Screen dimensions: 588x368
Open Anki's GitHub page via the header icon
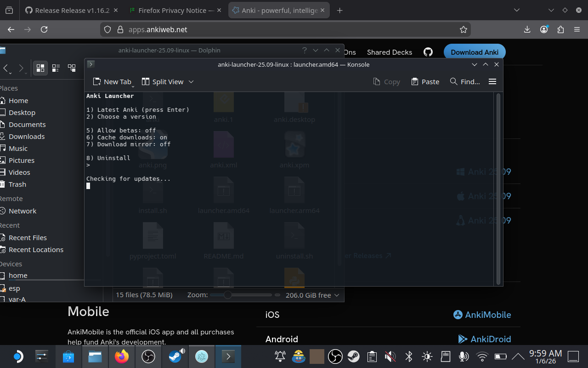(428, 52)
